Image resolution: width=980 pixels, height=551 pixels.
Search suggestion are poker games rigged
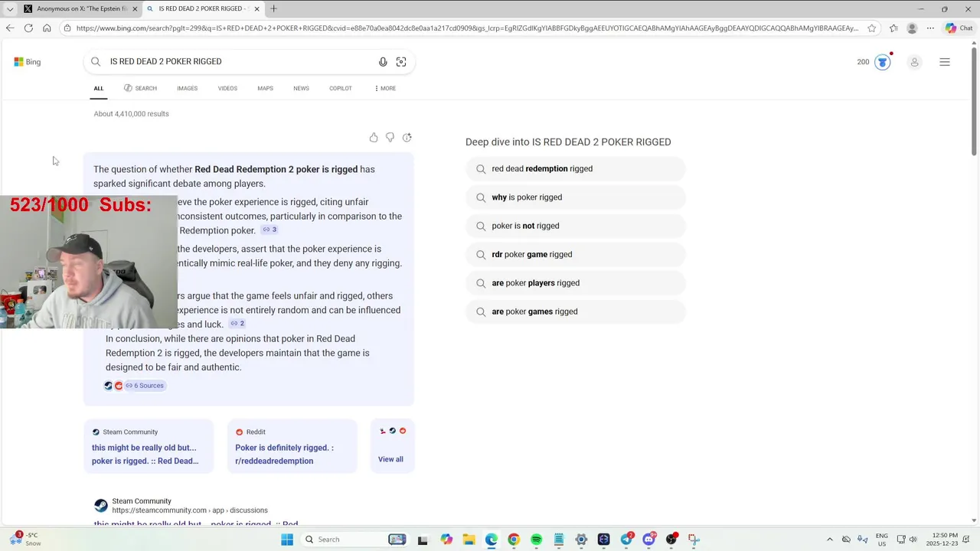coord(575,311)
